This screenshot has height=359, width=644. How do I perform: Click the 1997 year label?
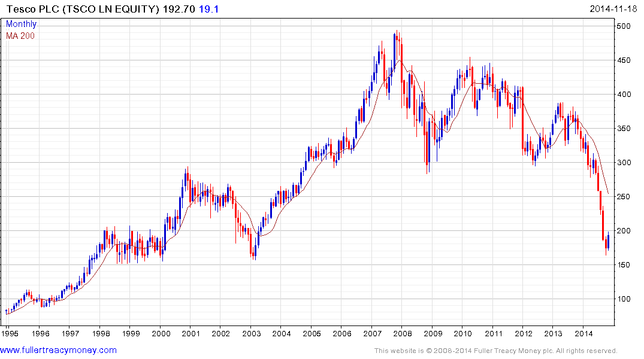[x=70, y=333]
